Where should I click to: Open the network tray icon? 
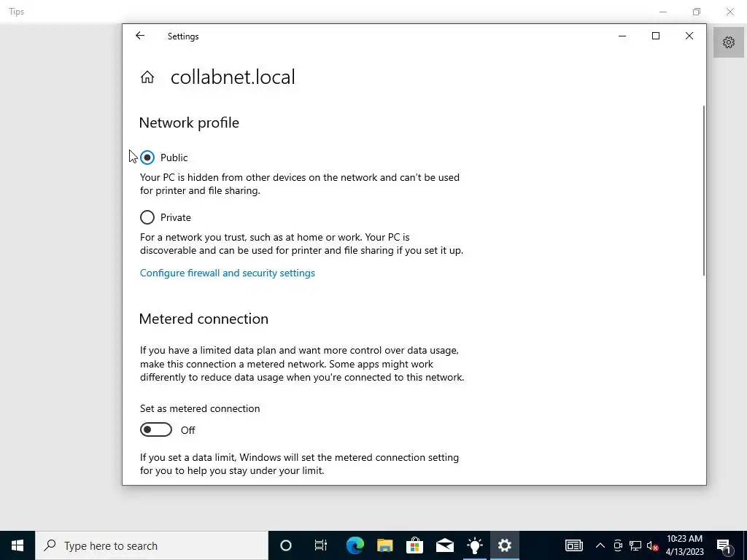pyautogui.click(x=635, y=545)
